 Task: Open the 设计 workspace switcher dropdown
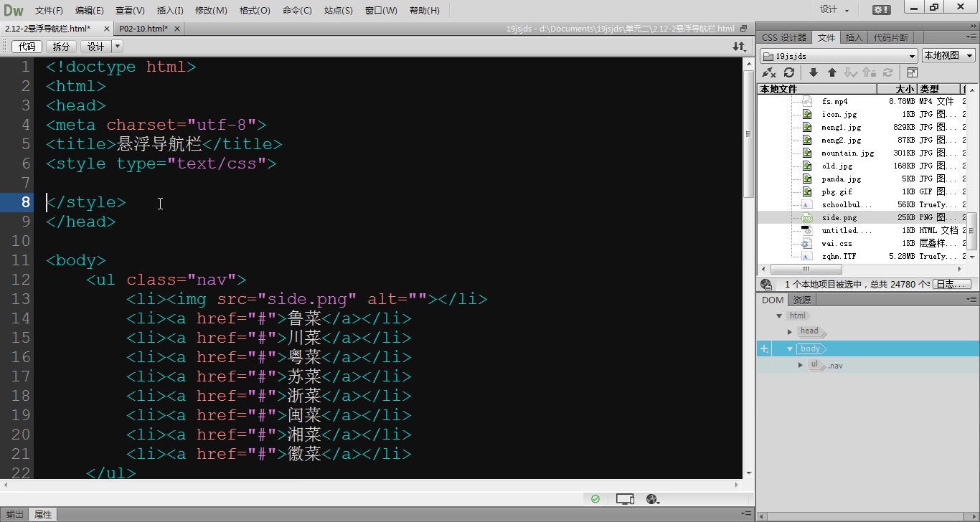(834, 10)
